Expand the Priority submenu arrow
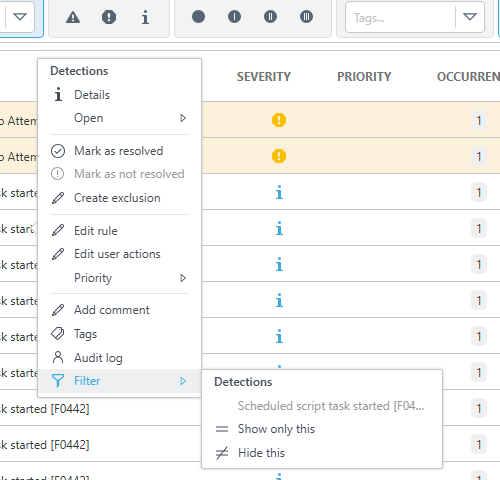 click(x=183, y=278)
